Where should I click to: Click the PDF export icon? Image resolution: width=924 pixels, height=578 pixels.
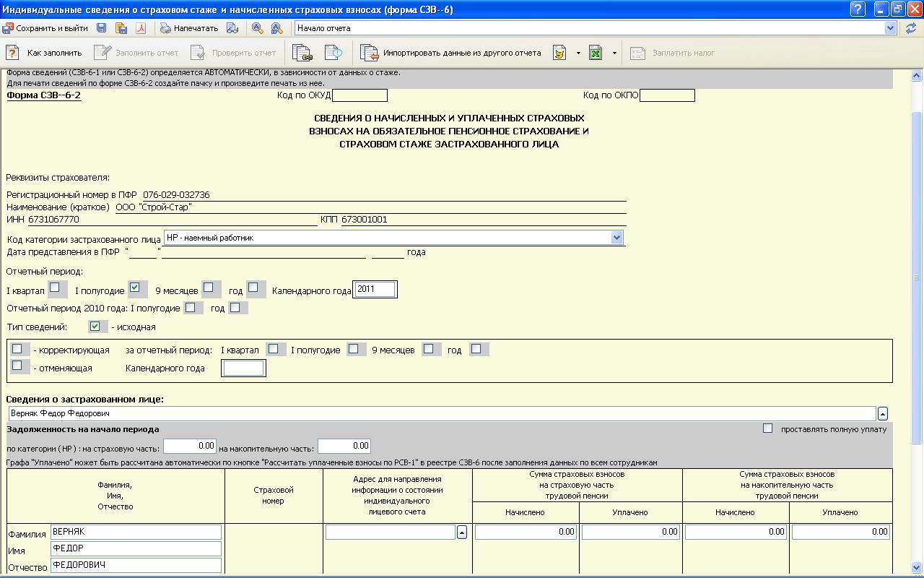pos(141,28)
